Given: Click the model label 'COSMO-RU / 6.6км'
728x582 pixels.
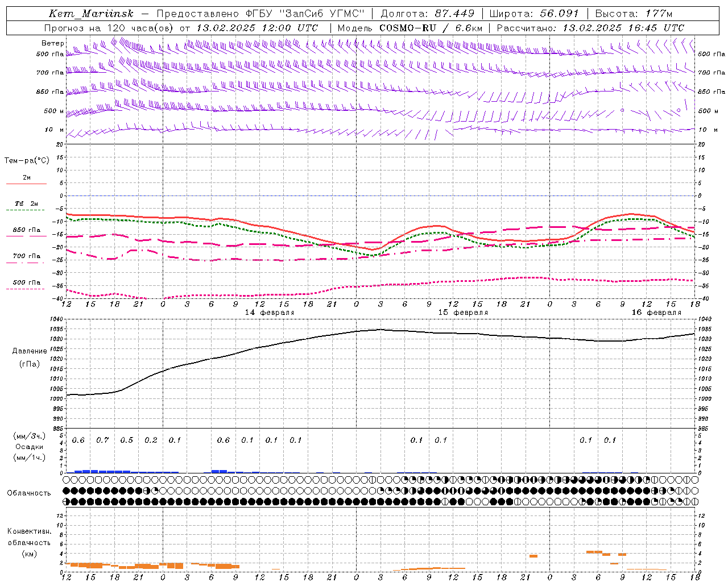Looking at the screenshot, I should 431,28.
